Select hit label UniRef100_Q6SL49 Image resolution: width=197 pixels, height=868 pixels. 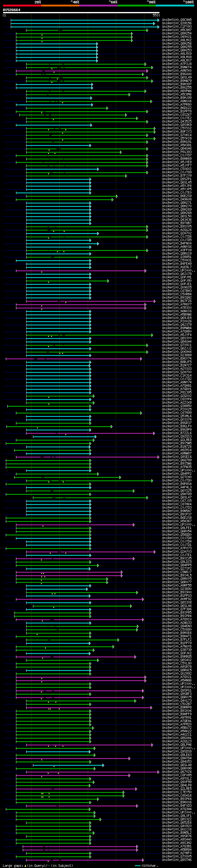tap(177, 78)
